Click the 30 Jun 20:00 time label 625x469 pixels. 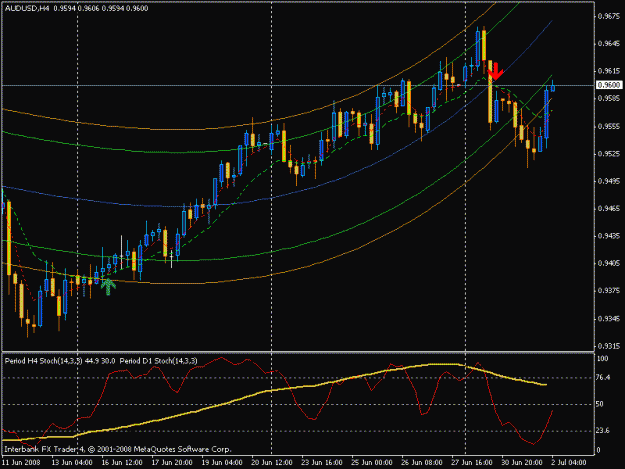[522, 462]
